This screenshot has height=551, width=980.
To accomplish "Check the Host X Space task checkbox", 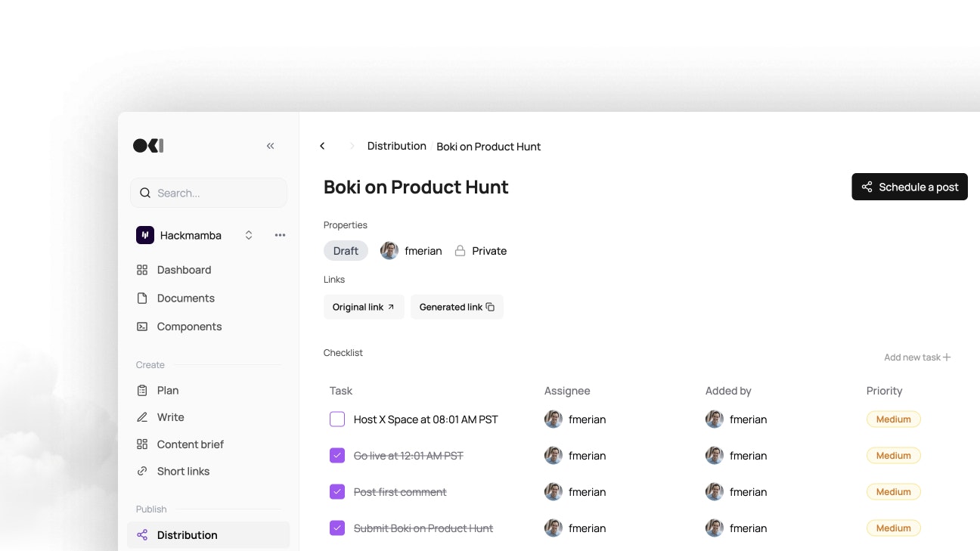I will (337, 419).
